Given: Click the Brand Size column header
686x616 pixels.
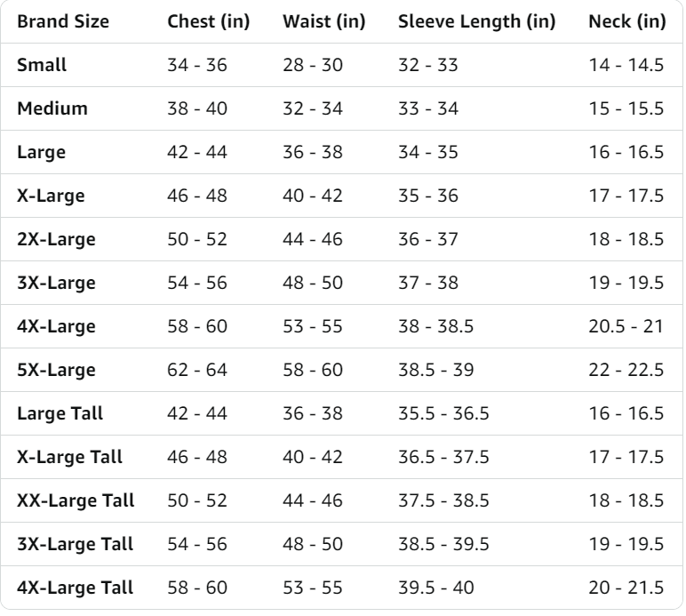Looking at the screenshot, I should [63, 22].
